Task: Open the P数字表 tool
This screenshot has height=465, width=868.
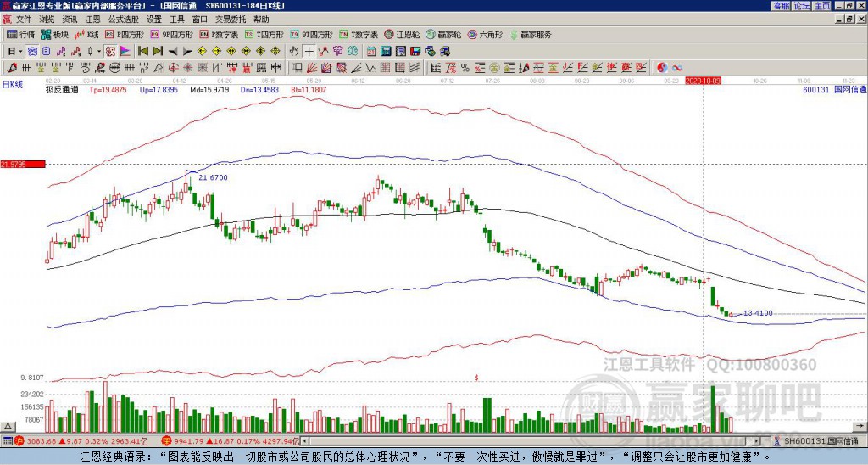Action: click(219, 34)
